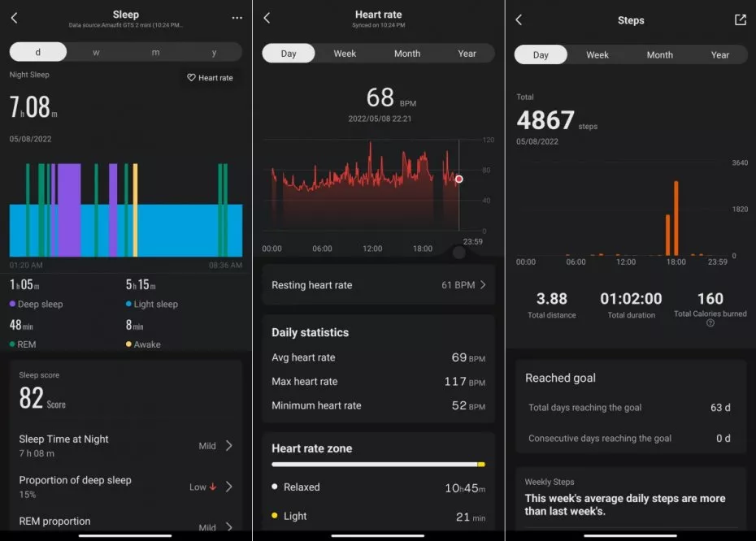Tap the back arrow on the Sleep screen
Screen dimensions: 756x541
(13, 16)
